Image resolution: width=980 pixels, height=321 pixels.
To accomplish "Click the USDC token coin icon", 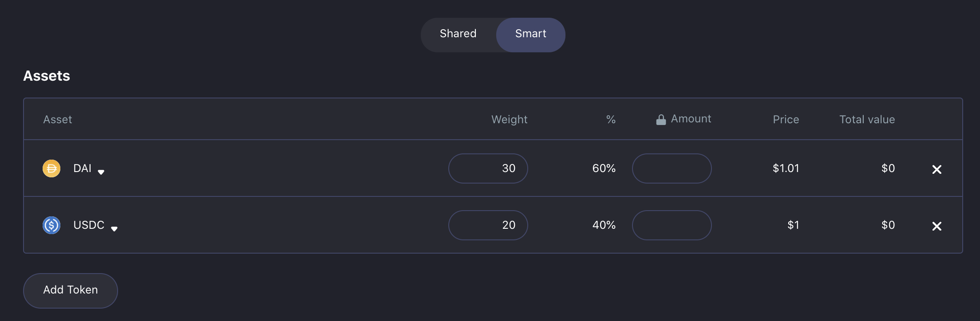I will 51,225.
